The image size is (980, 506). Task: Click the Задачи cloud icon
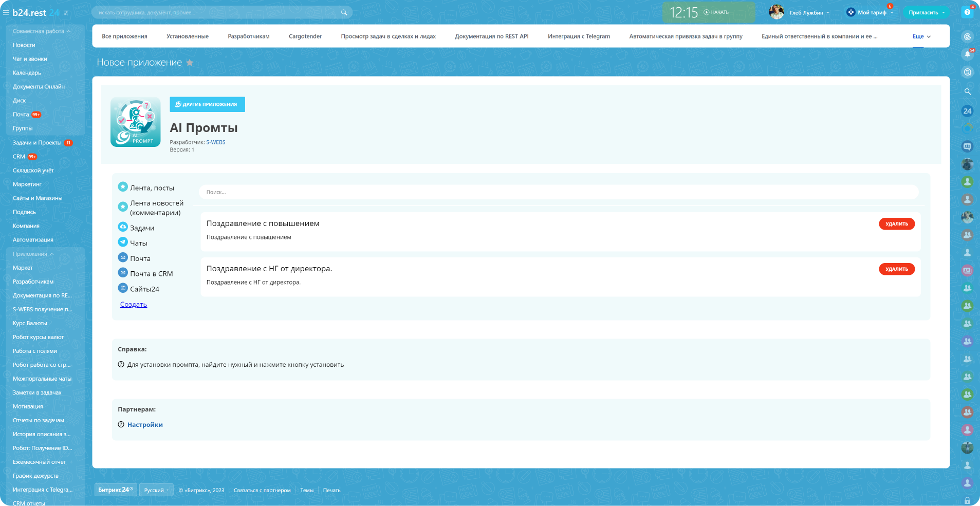[x=123, y=227]
